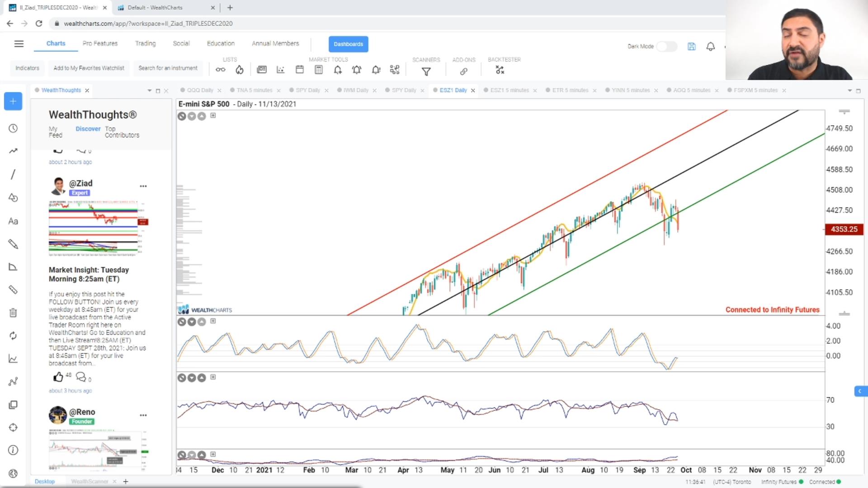The width and height of the screenshot is (868, 488).
Task: Expand the collapsed right side panel arrow
Action: (x=860, y=391)
